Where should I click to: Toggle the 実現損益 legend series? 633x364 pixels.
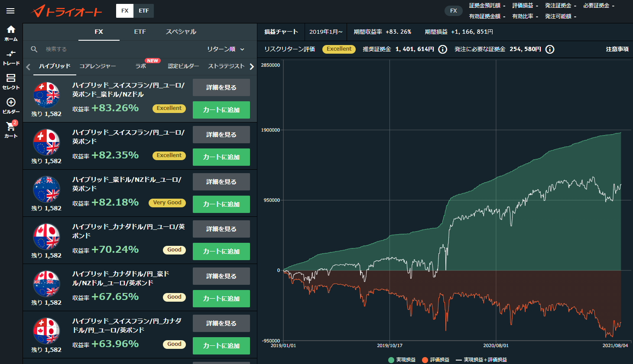(402, 360)
